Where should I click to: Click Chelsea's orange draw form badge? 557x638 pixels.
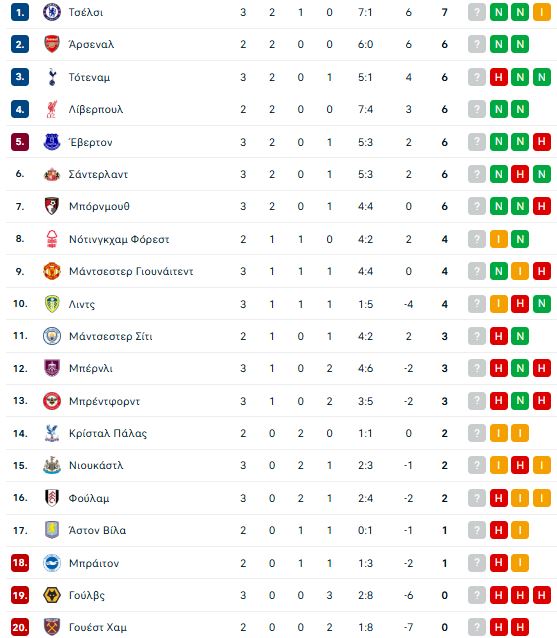pos(542,12)
